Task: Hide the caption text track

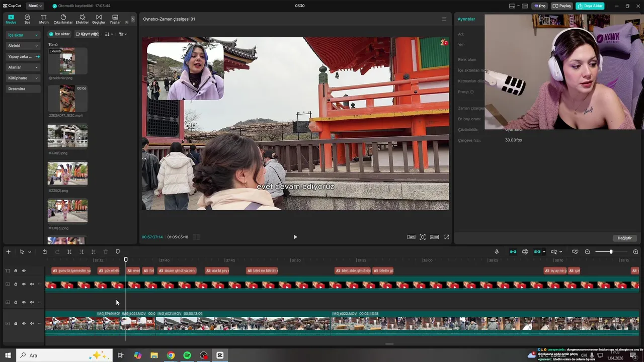Action: [24, 270]
